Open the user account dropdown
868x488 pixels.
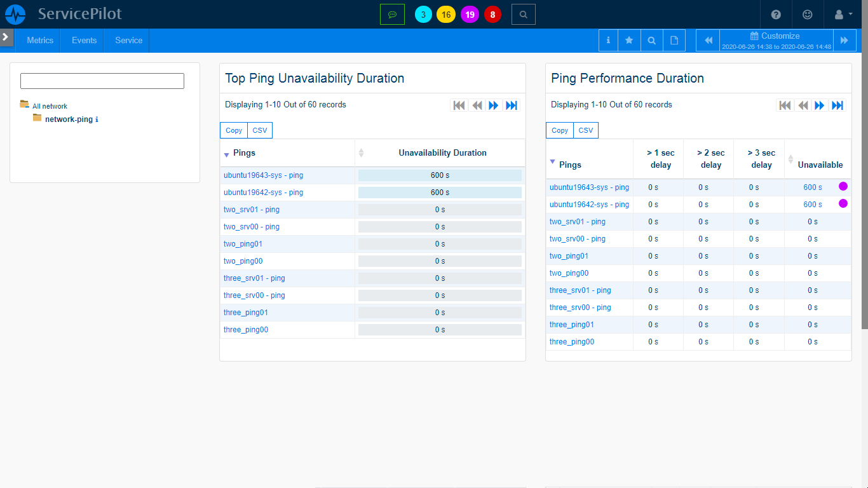click(x=843, y=14)
